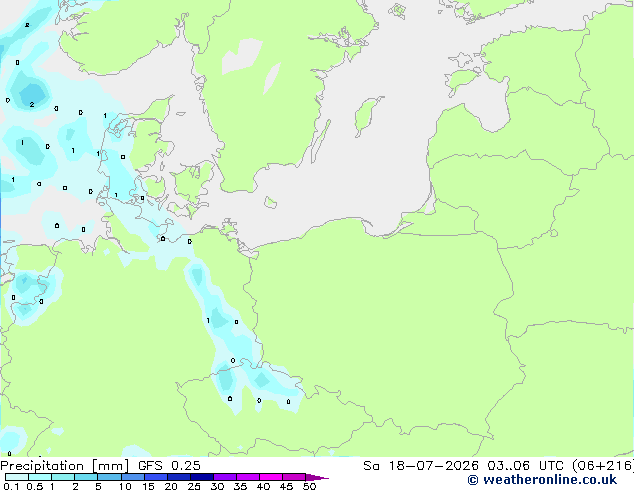Click the 5–10 mm light blue legend swatch
This screenshot has width=634, height=490.
click(109, 477)
